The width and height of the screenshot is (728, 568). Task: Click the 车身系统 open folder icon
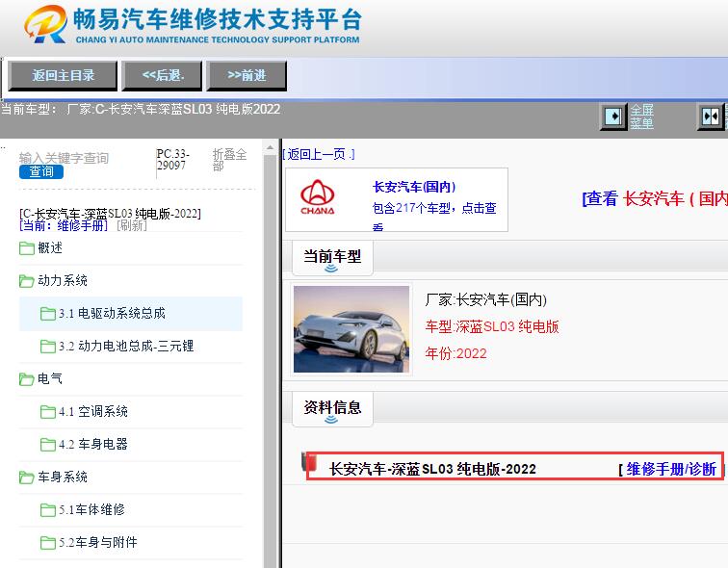[x=26, y=478]
